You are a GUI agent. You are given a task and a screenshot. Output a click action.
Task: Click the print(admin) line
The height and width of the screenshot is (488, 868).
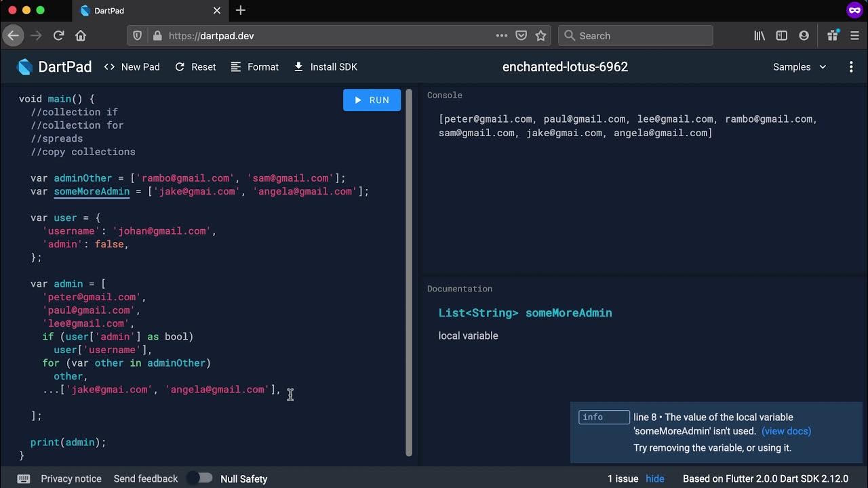(x=68, y=443)
